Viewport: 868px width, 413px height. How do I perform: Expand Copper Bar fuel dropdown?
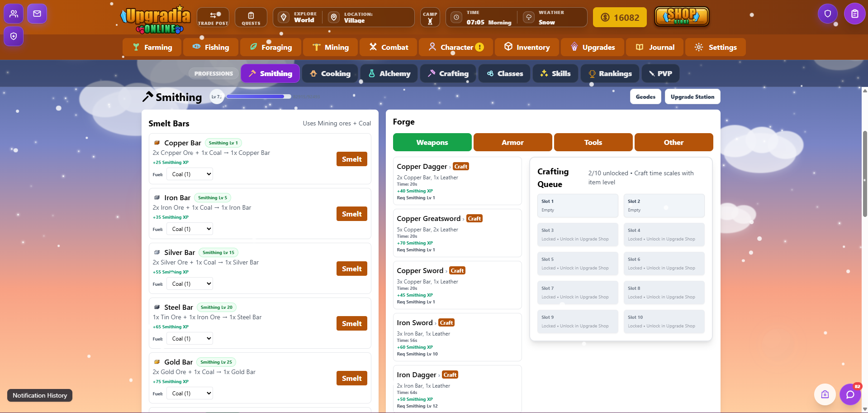pyautogui.click(x=190, y=174)
